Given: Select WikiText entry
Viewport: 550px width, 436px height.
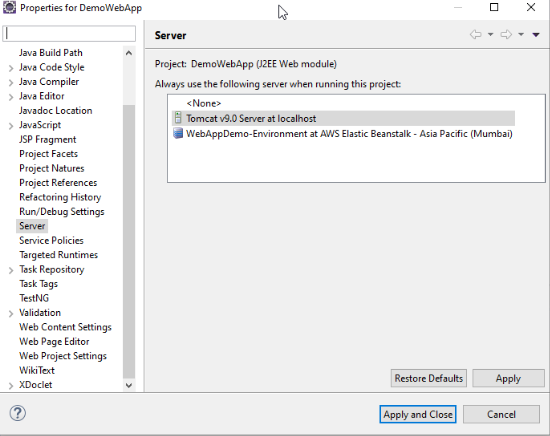Looking at the screenshot, I should point(37,370).
